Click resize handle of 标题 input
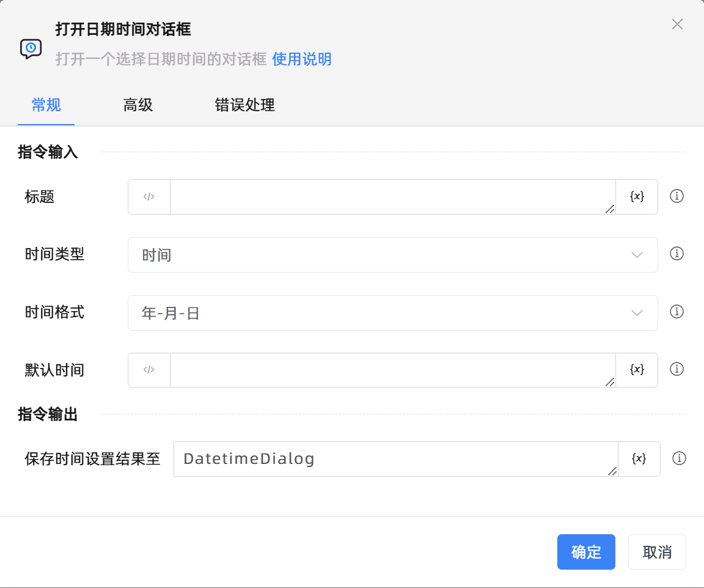This screenshot has width=704, height=588. coord(610,209)
